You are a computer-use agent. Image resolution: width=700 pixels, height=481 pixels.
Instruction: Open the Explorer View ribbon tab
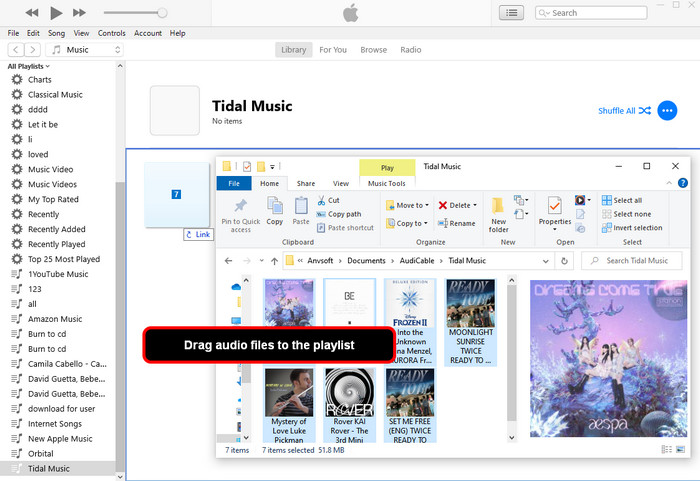[341, 183]
